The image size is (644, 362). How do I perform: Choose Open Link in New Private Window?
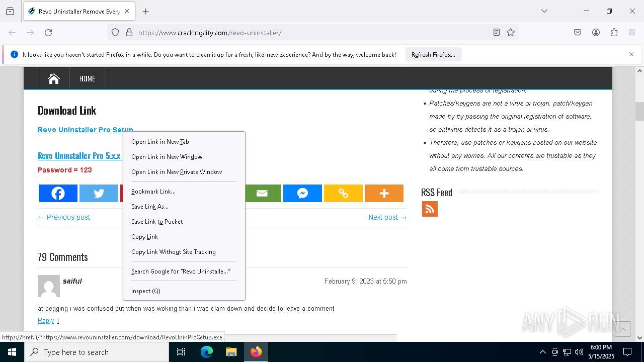point(184,172)
